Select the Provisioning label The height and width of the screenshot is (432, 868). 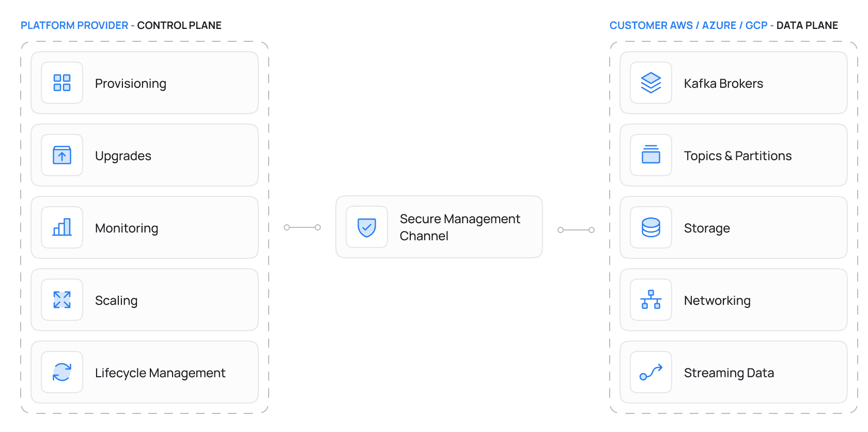[131, 84]
